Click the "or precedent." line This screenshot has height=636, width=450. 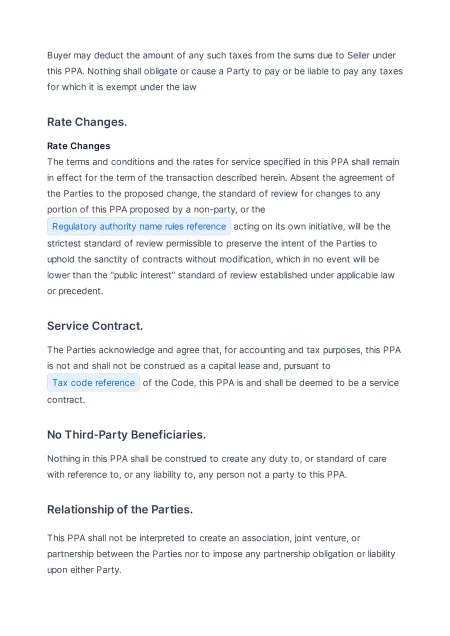tap(75, 291)
